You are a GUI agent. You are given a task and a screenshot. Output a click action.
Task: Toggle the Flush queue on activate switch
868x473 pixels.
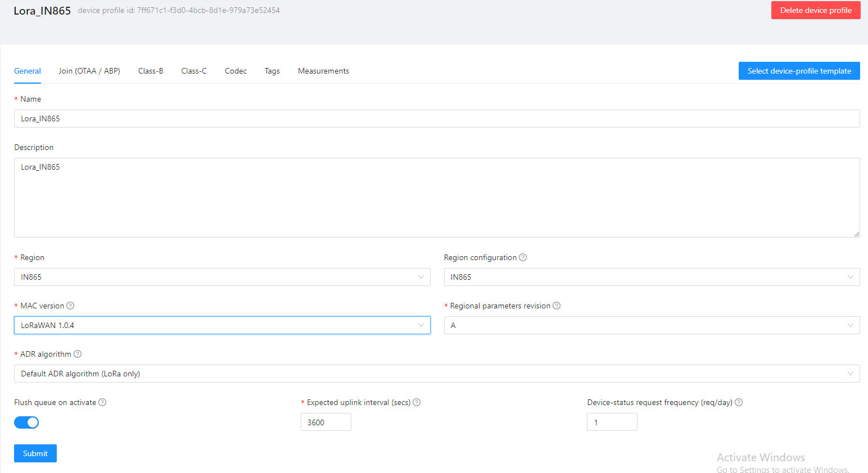(x=26, y=422)
